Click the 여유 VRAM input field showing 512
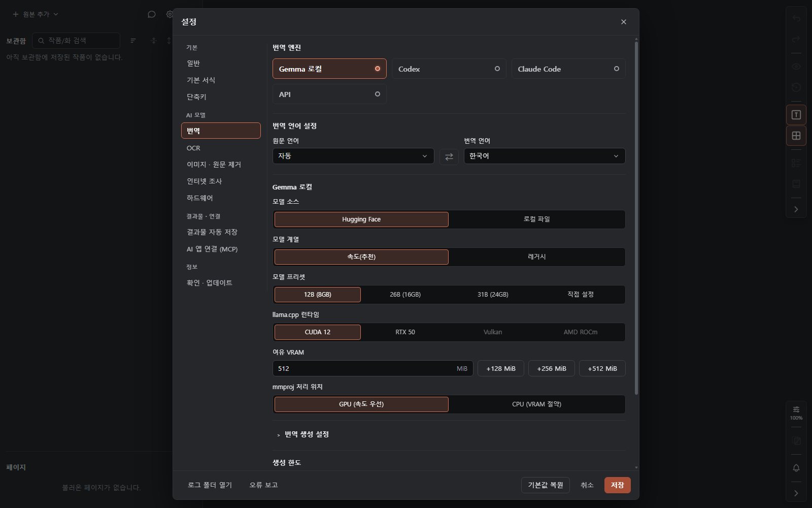812x508 pixels. click(373, 368)
